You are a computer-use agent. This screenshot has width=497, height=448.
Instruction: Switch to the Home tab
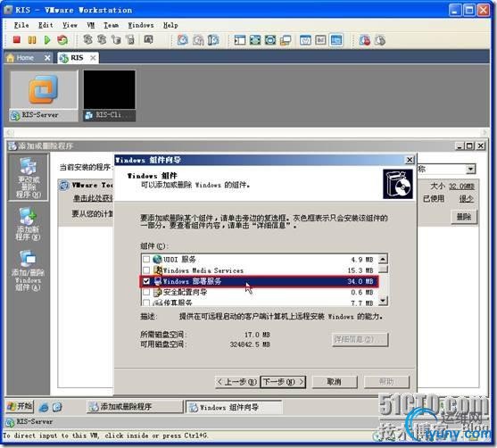coord(25,58)
